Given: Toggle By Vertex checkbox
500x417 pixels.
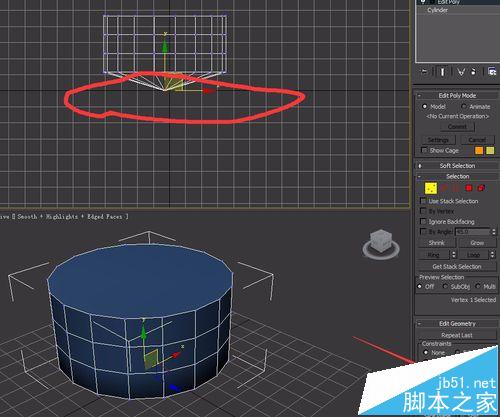Looking at the screenshot, I should click(423, 211).
